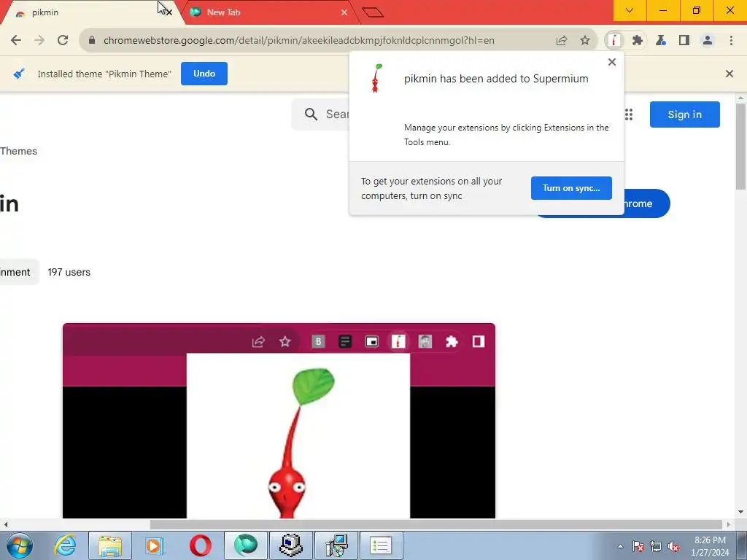Click the pikmin theme preview screenshot

click(279, 421)
